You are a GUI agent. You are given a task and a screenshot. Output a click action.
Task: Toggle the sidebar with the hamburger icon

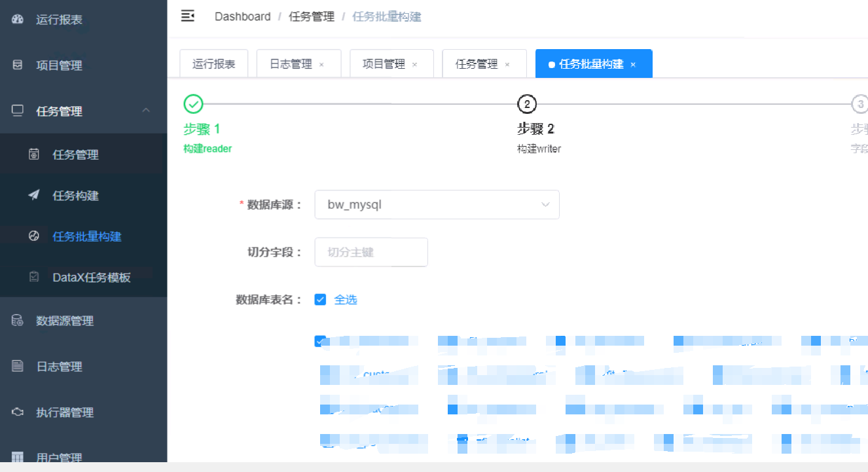[x=188, y=16]
